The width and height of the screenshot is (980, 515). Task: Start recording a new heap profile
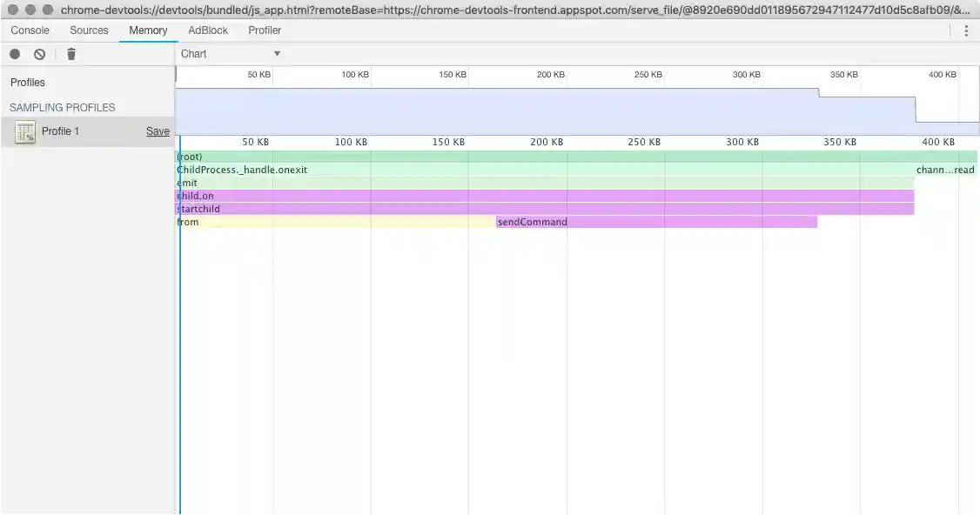coord(15,53)
